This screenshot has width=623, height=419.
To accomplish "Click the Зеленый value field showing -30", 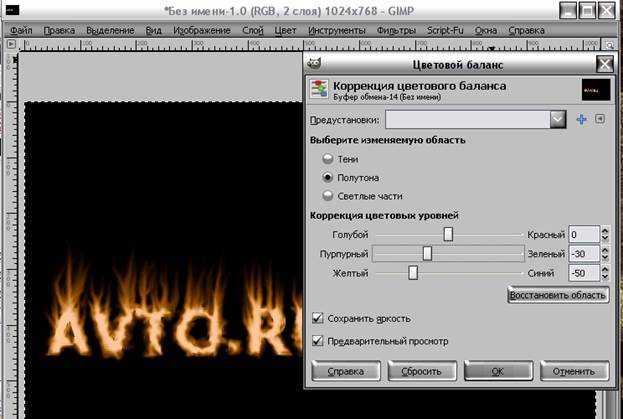I will coord(584,253).
